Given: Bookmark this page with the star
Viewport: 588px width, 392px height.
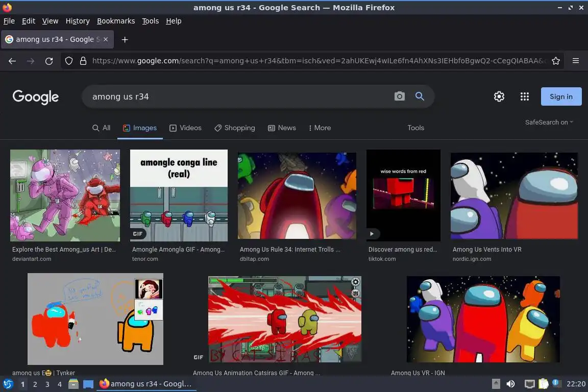Looking at the screenshot, I should (556, 61).
